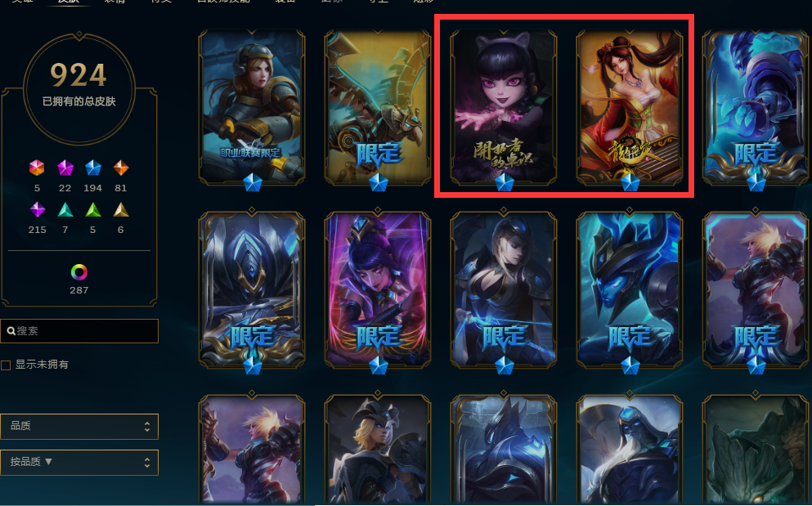This screenshot has width=812, height=506.
Task: Expand the 按品质 sort dropdown
Action: click(x=79, y=462)
